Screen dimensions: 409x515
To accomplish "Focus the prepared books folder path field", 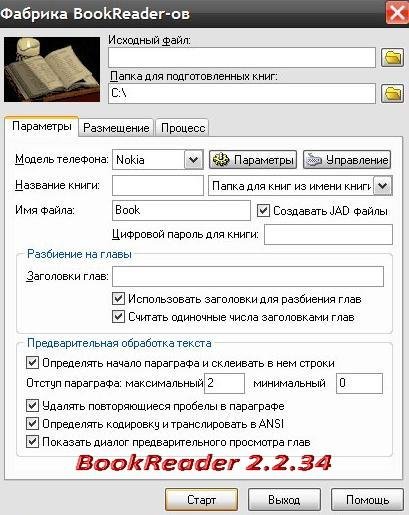I will tap(242, 93).
